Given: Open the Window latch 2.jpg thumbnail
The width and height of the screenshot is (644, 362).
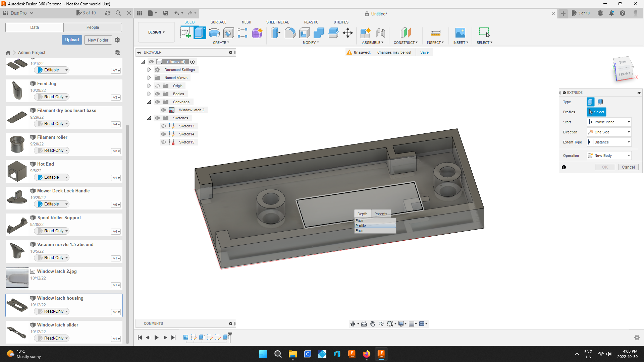Looking at the screenshot, I should 17,278.
